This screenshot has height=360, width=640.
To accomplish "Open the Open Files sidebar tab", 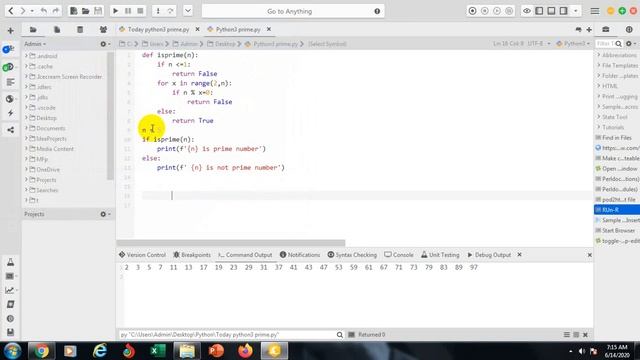I will (57, 29).
